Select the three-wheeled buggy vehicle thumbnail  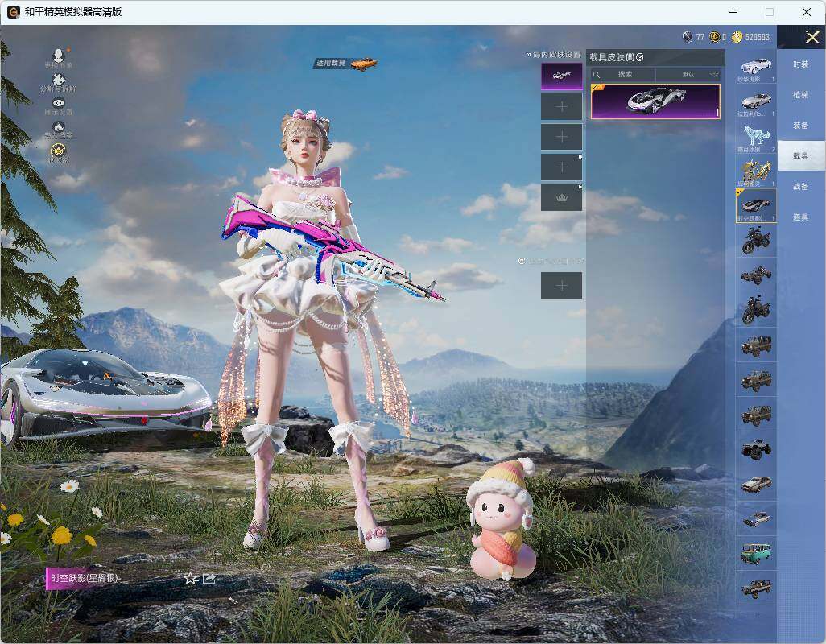tap(756, 275)
